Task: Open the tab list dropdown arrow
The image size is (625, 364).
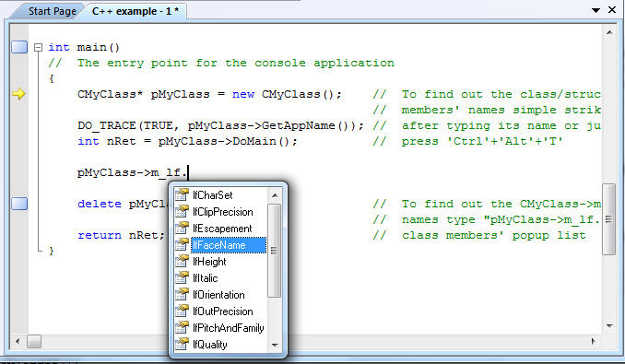Action: 596,10
